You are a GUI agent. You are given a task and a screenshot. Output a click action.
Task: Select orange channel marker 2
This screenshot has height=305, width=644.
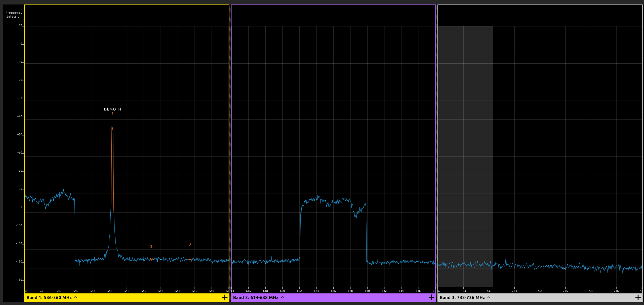(x=151, y=247)
